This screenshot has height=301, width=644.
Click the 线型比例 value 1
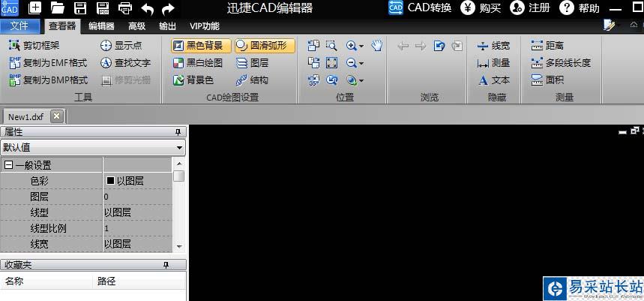(x=137, y=228)
